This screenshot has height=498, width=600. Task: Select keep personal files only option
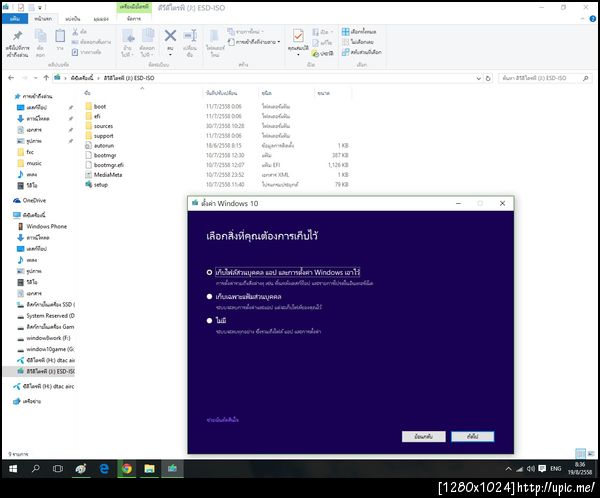pyautogui.click(x=209, y=297)
